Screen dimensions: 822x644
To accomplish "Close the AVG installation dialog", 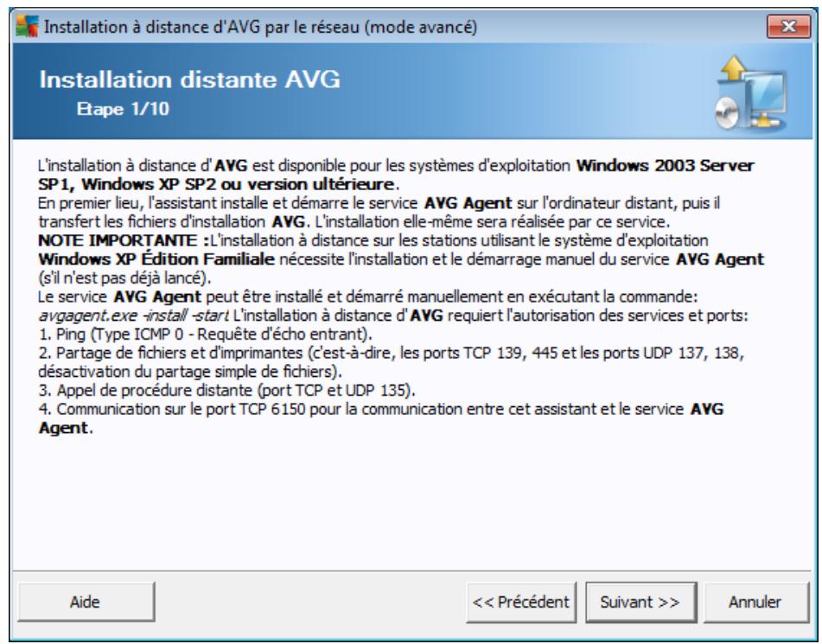I will pos(788,26).
